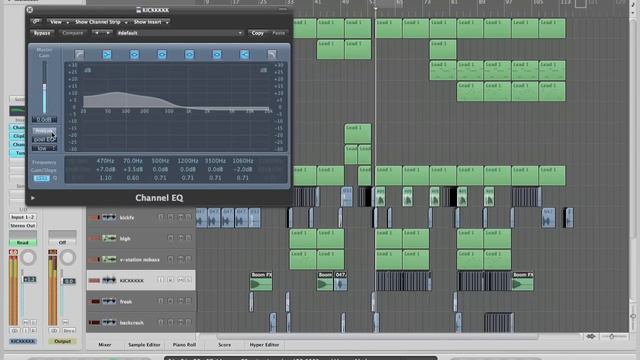The image size is (640, 360).
Task: Click the freak track icon
Action: pos(109,301)
